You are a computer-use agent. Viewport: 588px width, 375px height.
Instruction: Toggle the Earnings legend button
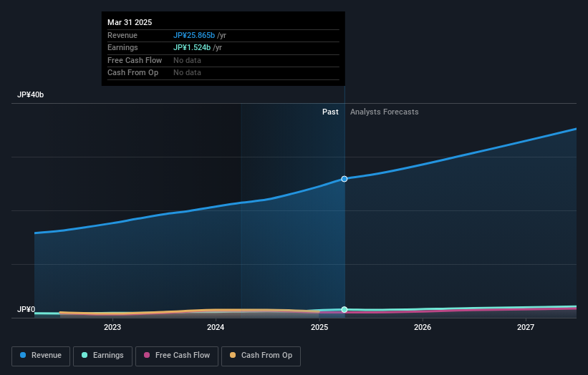(102, 356)
